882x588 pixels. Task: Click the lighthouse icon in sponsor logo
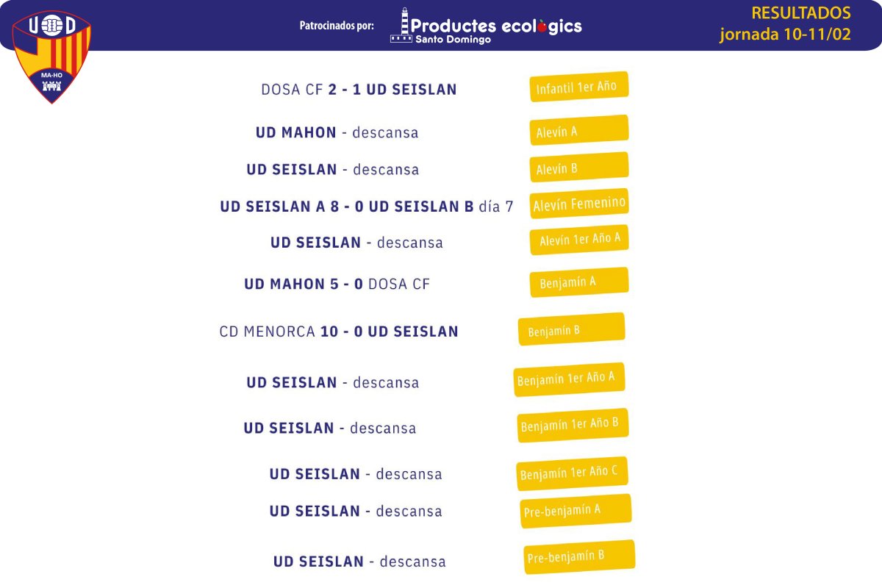coord(401,25)
